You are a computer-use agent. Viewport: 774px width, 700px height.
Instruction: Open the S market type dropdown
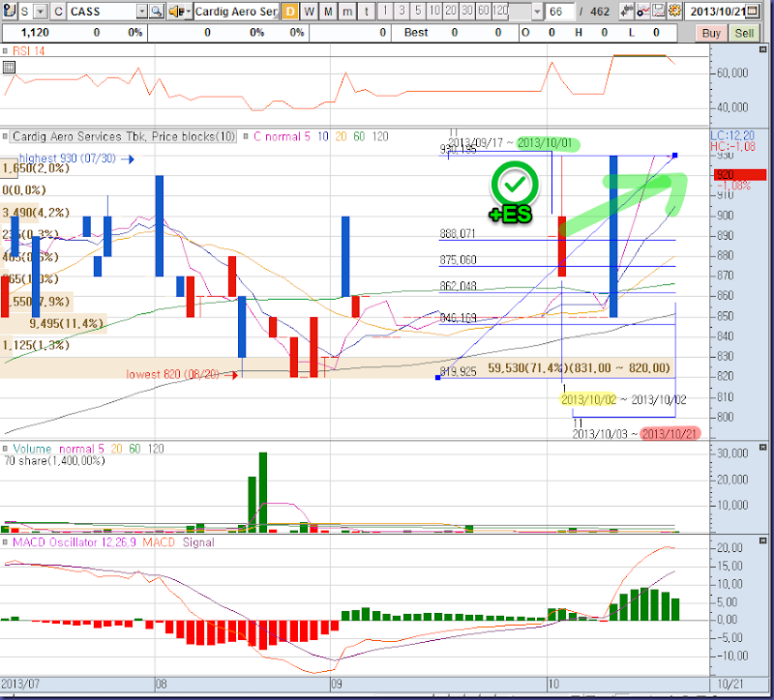click(41, 12)
